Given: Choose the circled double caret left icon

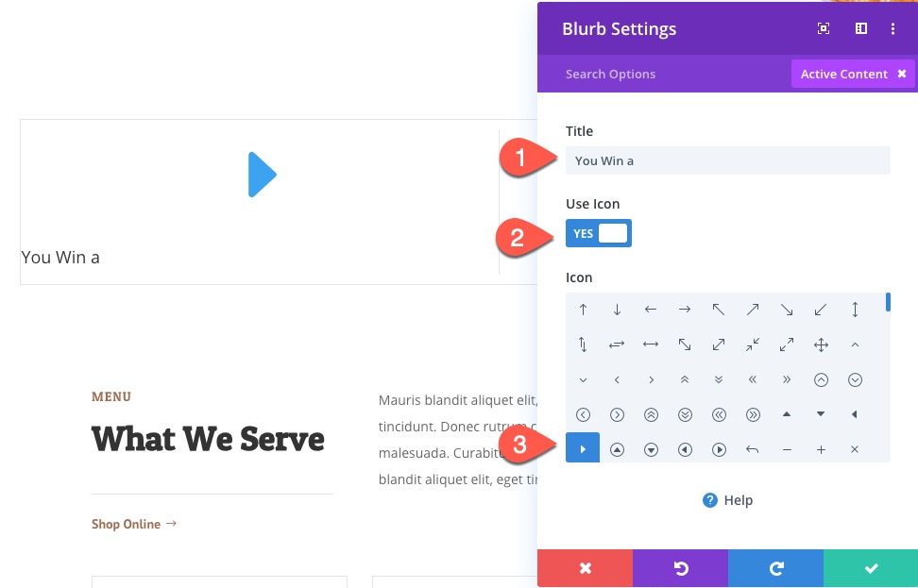Looking at the screenshot, I should click(x=719, y=415).
